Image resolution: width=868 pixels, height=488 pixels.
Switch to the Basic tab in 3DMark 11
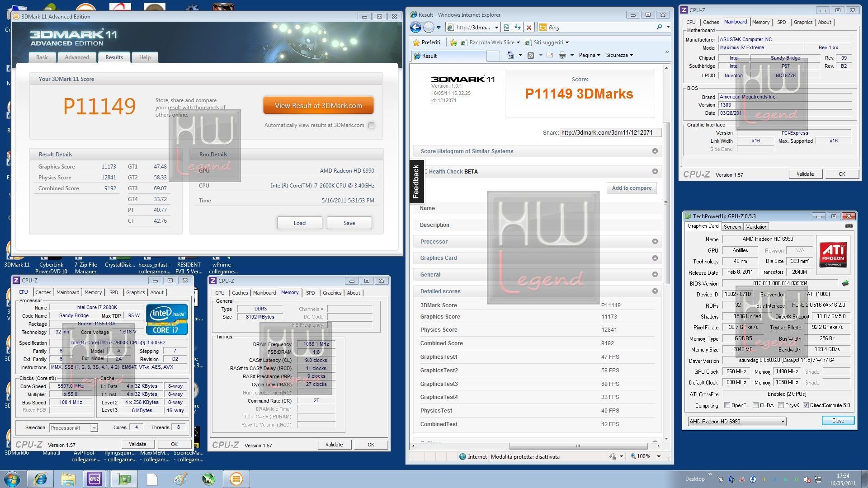pyautogui.click(x=42, y=57)
